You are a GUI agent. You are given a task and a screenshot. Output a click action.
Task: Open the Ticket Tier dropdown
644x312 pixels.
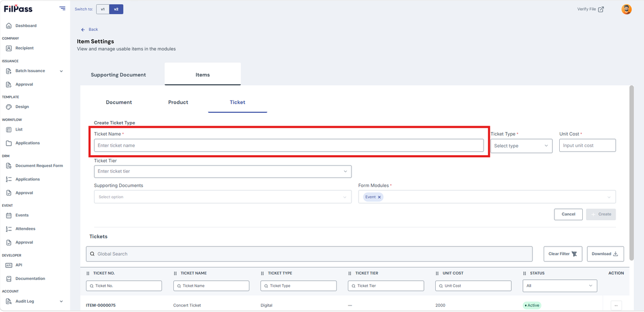(x=223, y=171)
